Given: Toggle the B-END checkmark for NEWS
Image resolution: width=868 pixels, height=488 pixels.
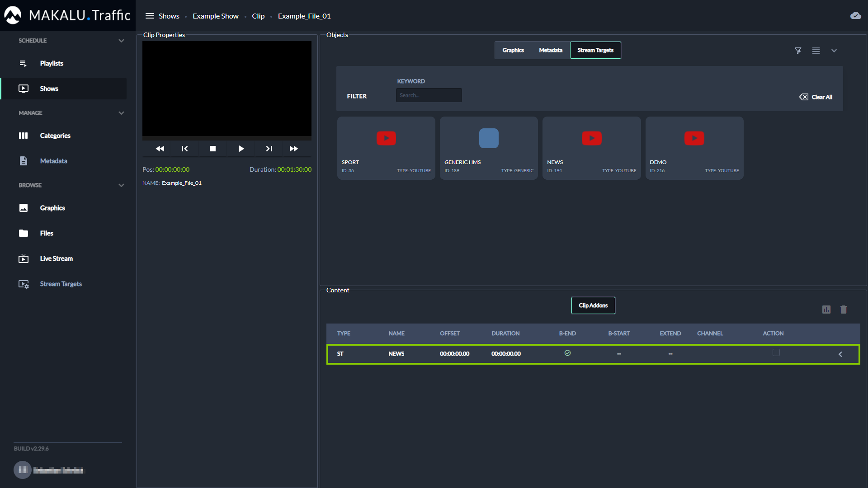Looking at the screenshot, I should (567, 353).
